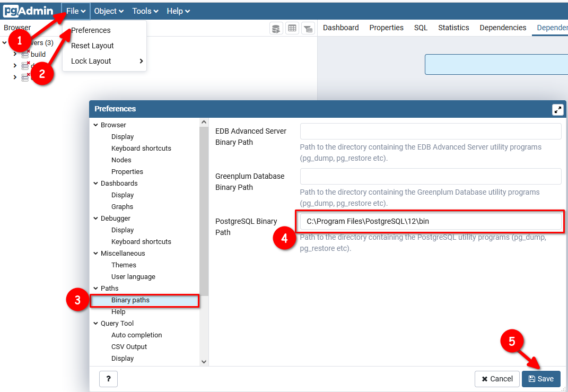Click the Lock Layout submenu arrow

[141, 61]
